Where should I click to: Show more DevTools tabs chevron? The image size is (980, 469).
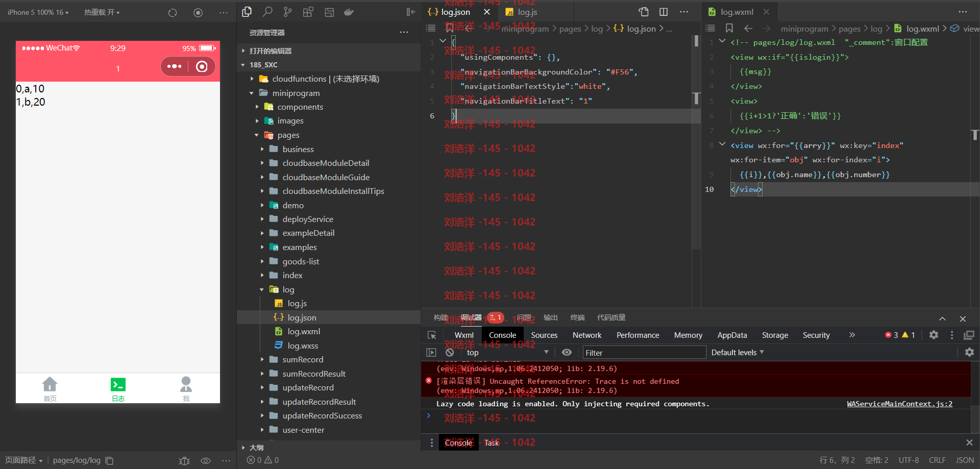(x=852, y=335)
